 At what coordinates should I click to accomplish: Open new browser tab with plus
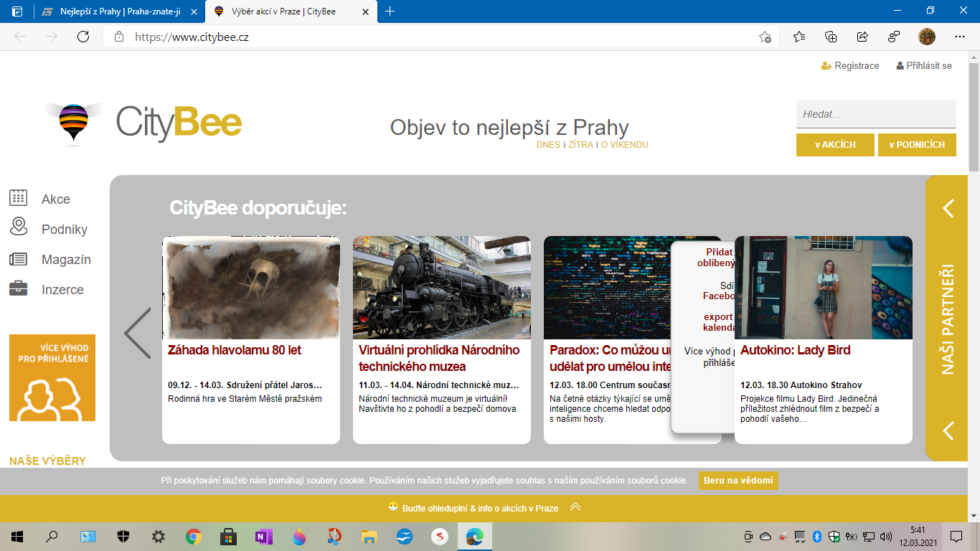coord(390,11)
